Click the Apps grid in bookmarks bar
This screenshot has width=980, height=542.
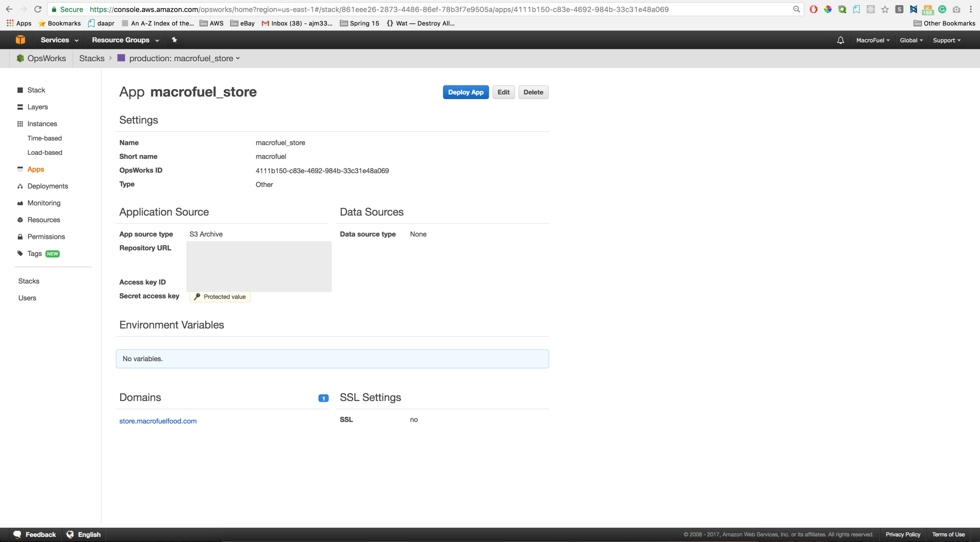(x=10, y=24)
